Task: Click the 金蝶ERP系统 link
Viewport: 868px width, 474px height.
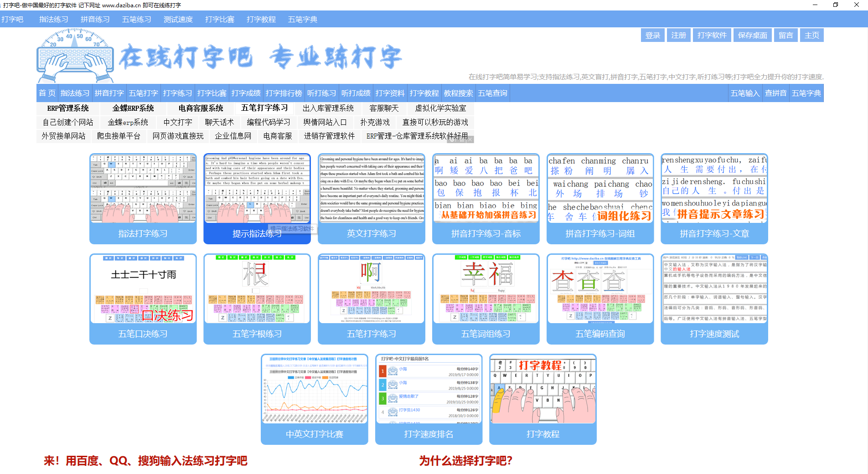Action: [133, 108]
